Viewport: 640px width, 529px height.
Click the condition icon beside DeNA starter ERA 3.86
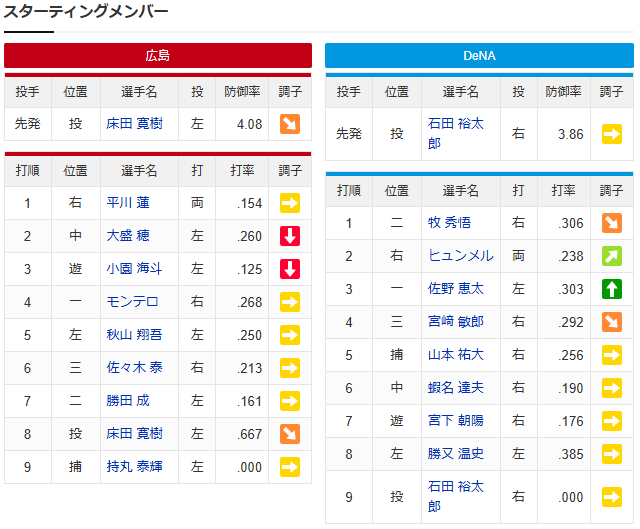click(612, 134)
